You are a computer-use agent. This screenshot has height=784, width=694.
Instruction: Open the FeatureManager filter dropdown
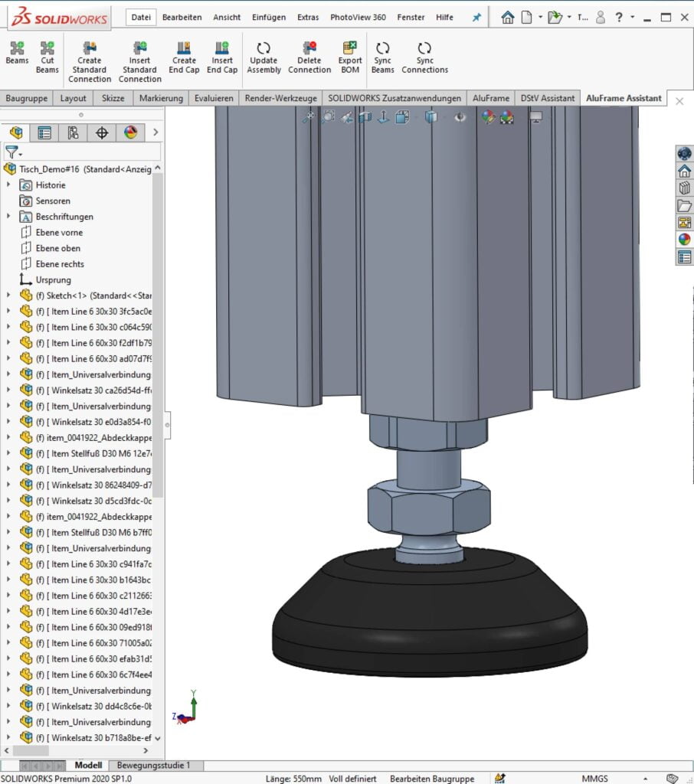[21, 152]
